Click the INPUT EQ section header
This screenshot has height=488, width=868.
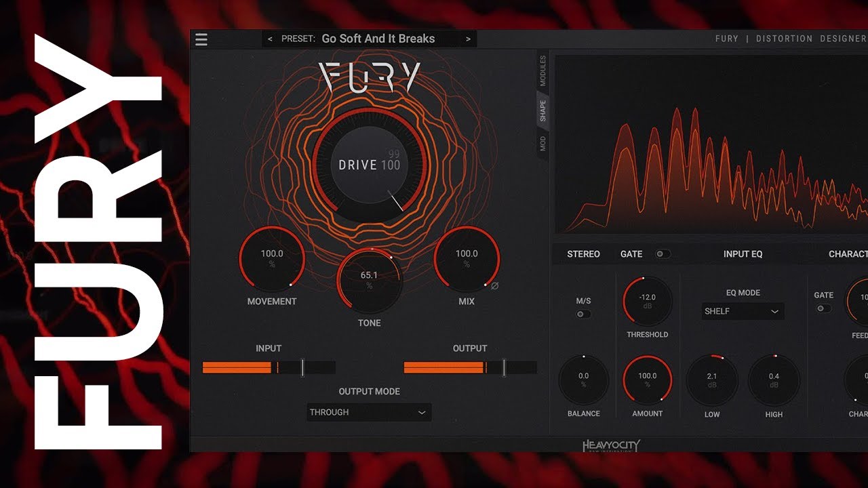click(x=743, y=254)
